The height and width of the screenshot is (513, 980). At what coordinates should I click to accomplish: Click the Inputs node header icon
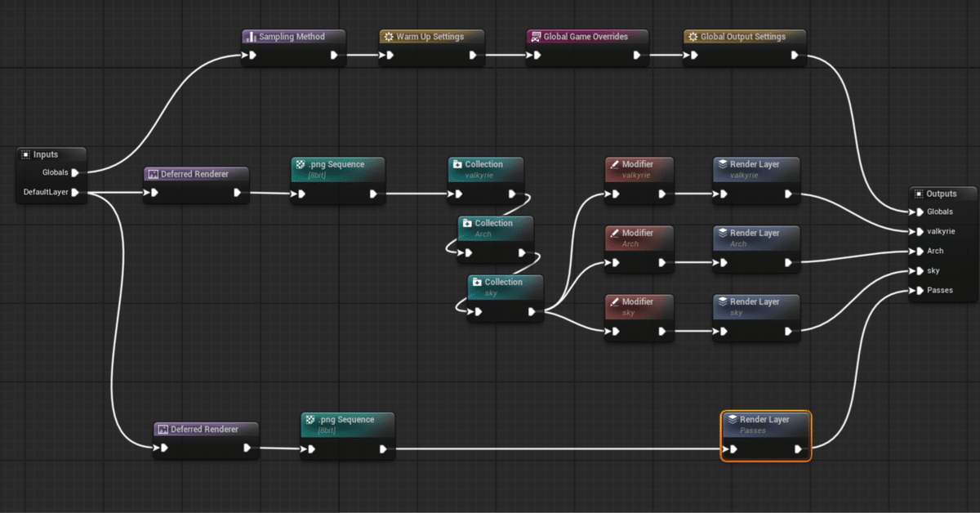tap(24, 154)
